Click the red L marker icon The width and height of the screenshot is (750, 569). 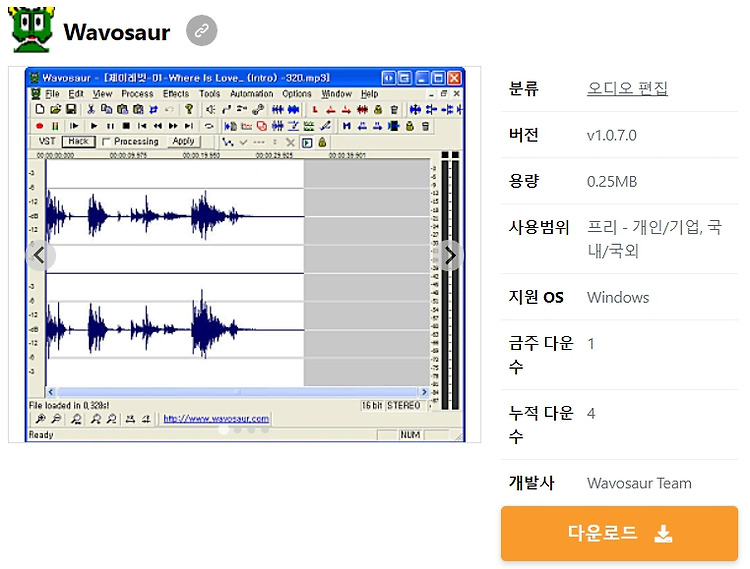tap(315, 109)
